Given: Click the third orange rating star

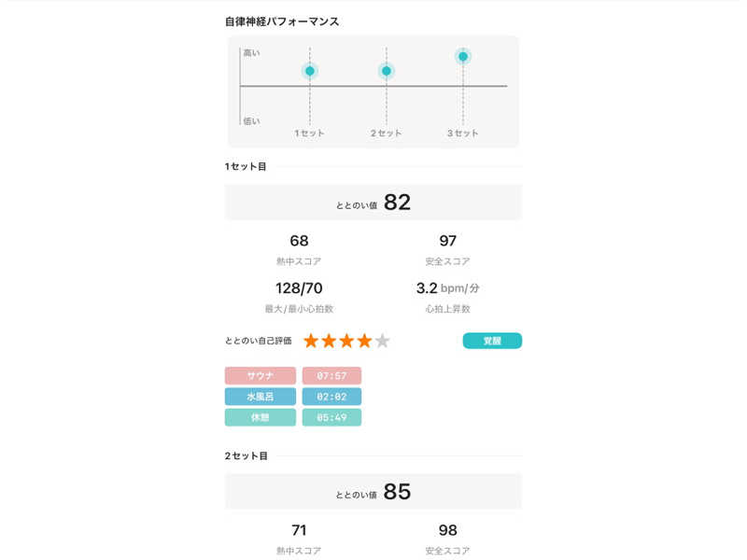Looking at the screenshot, I should (x=346, y=341).
